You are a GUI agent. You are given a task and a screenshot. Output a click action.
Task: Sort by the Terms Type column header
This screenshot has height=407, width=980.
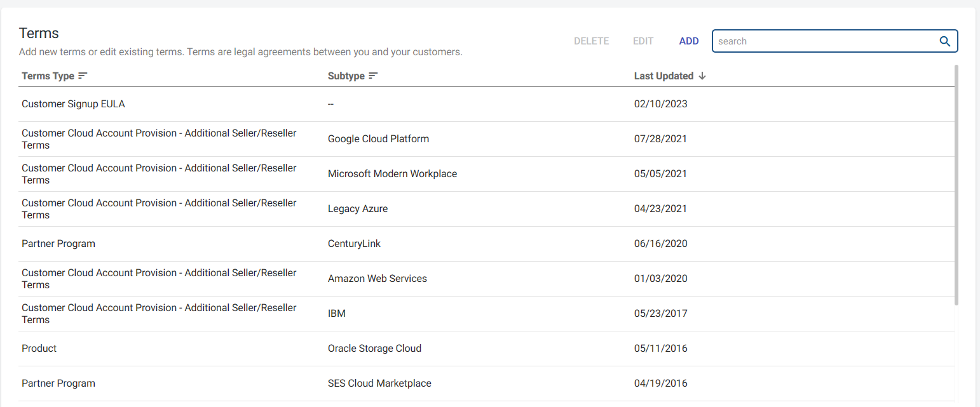coord(48,76)
